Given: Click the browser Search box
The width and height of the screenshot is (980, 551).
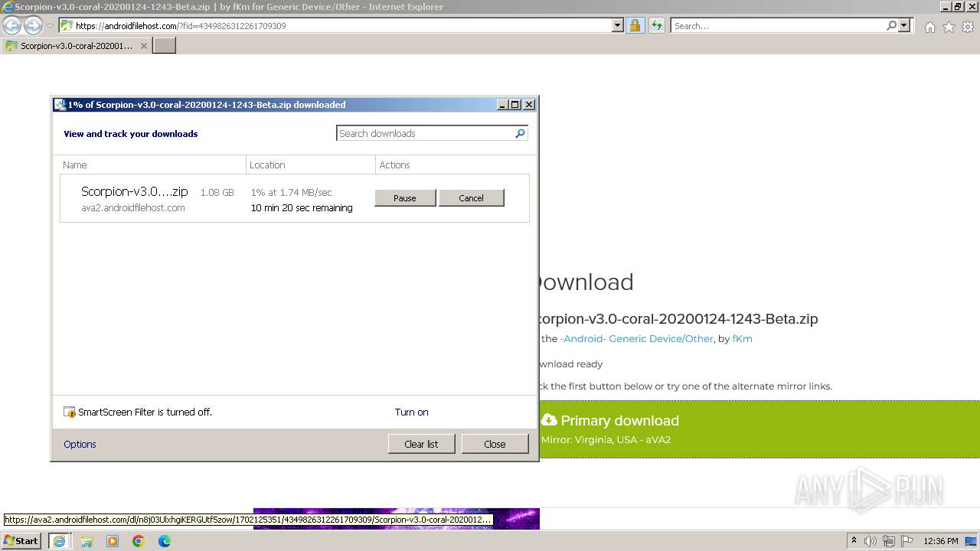Looking at the screenshot, I should click(778, 26).
